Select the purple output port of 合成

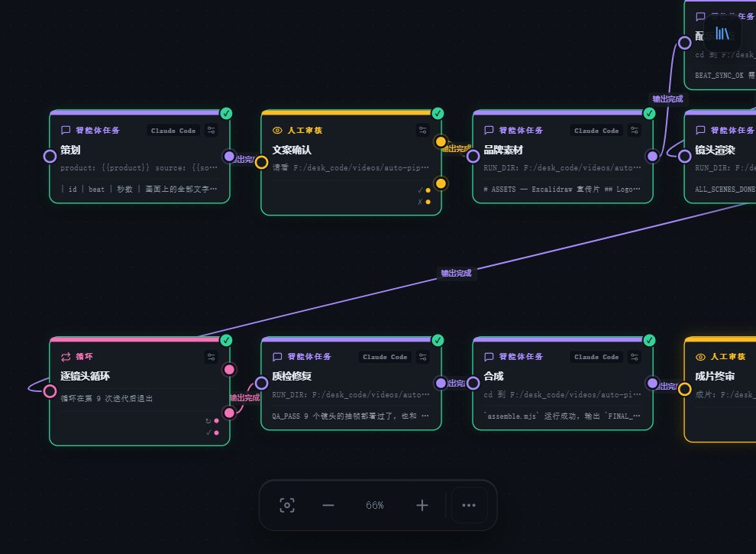[x=652, y=383]
